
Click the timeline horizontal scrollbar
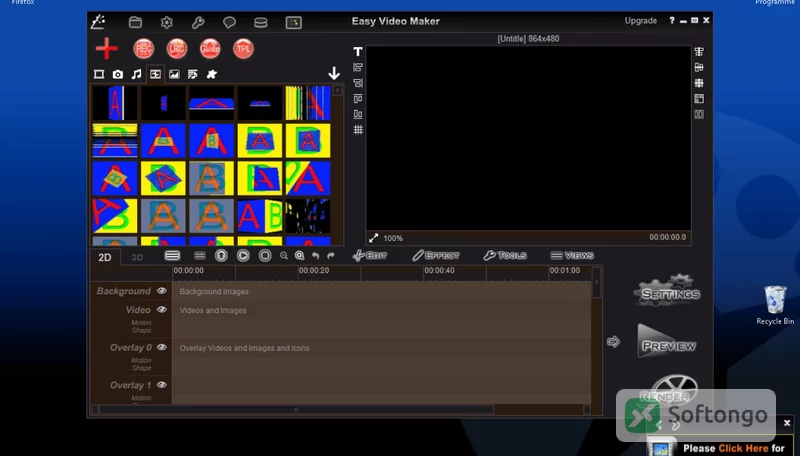pyautogui.click(x=296, y=410)
